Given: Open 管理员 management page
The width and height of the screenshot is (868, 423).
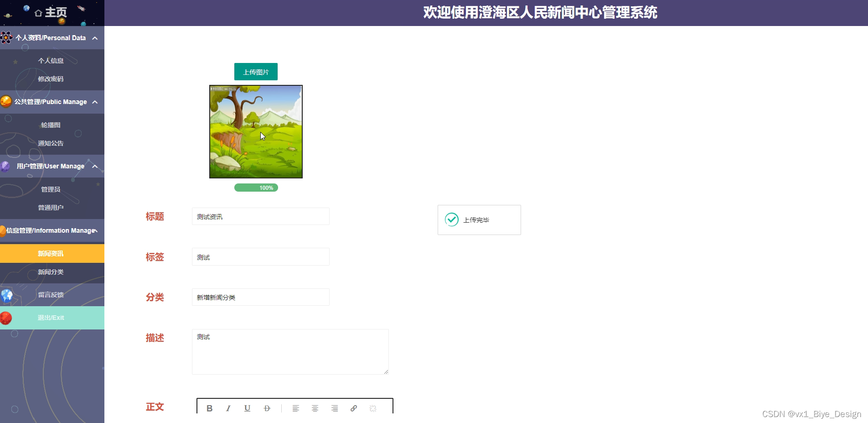Looking at the screenshot, I should click(x=51, y=189).
